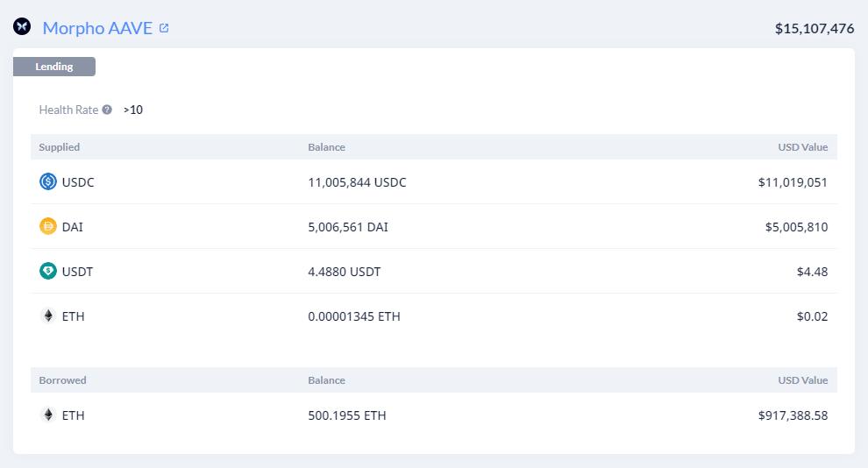
Task: Click the $15,107,476 total value
Action: (x=815, y=28)
